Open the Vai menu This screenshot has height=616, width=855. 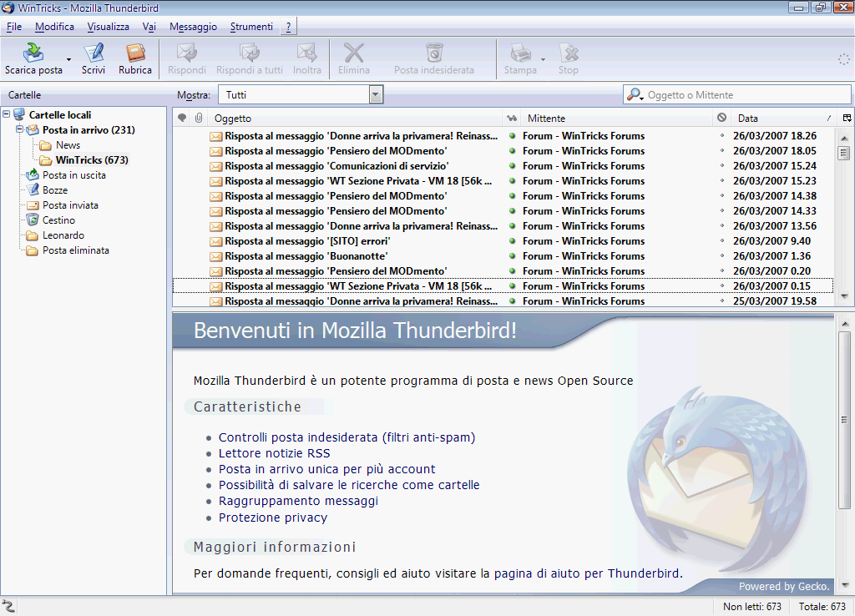149,26
